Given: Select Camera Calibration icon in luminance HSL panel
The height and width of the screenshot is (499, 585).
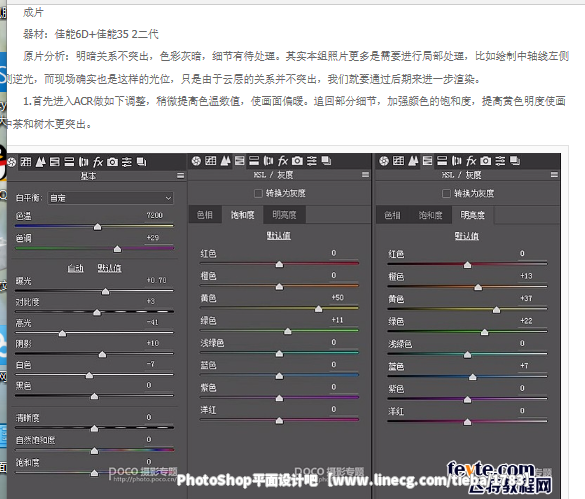Looking at the screenshot, I should pos(485,161).
